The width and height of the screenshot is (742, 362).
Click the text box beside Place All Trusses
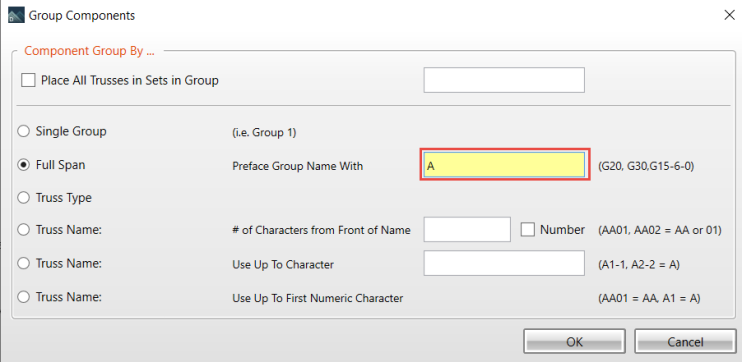504,80
